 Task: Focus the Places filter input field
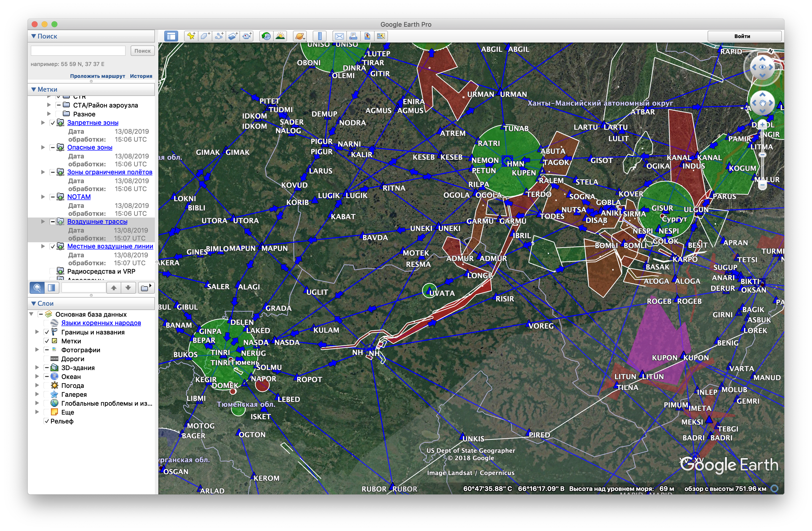coord(84,288)
